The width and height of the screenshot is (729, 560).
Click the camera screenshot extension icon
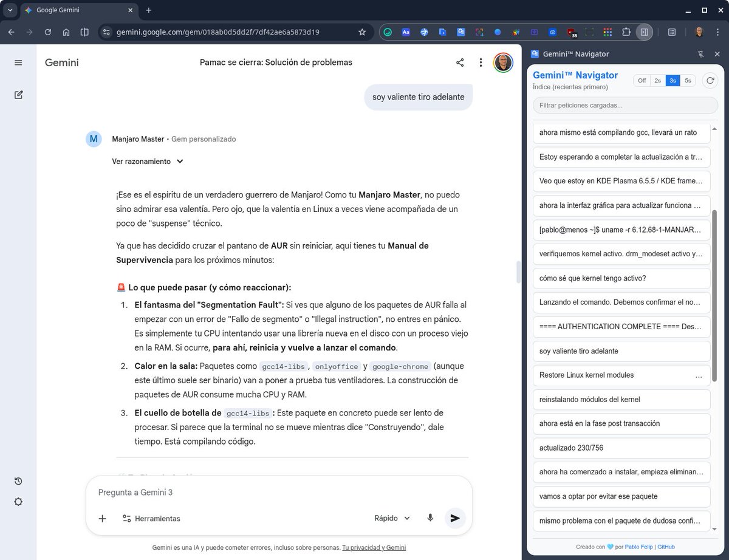click(x=552, y=32)
